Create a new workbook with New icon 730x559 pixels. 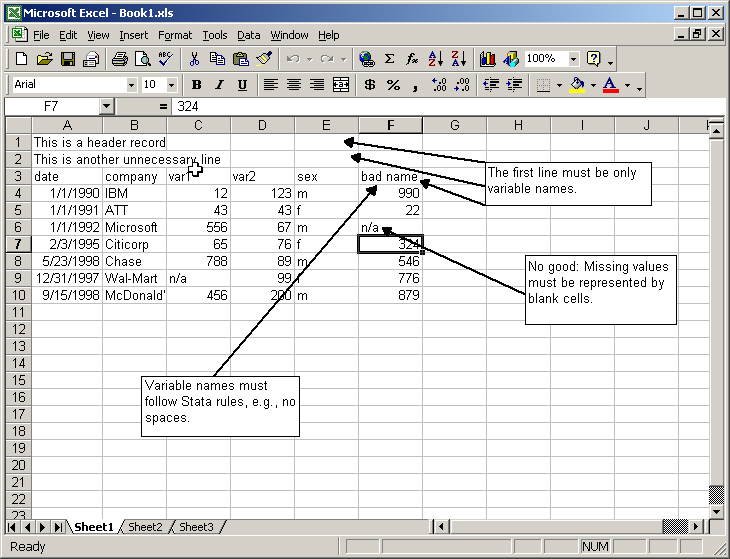tap(21, 59)
